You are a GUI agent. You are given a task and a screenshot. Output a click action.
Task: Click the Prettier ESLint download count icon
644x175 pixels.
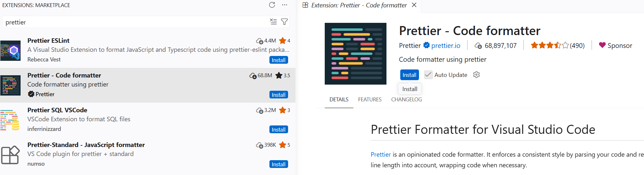[x=260, y=41]
